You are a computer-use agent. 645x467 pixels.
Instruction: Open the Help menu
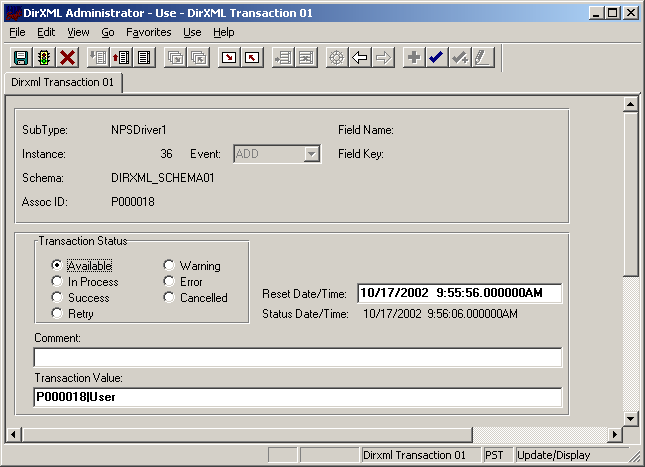click(224, 32)
